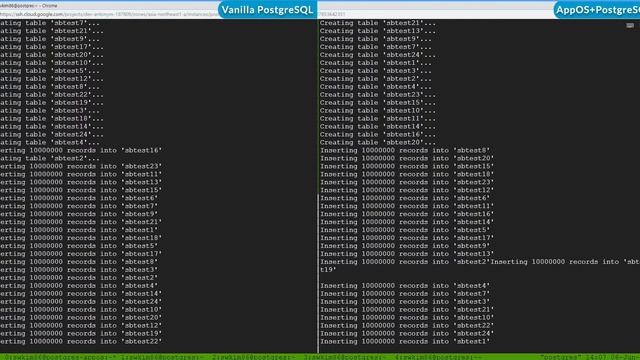
Task: Click "into 'sbtest14'" line in Vanilla terminal
Action: point(81,294)
